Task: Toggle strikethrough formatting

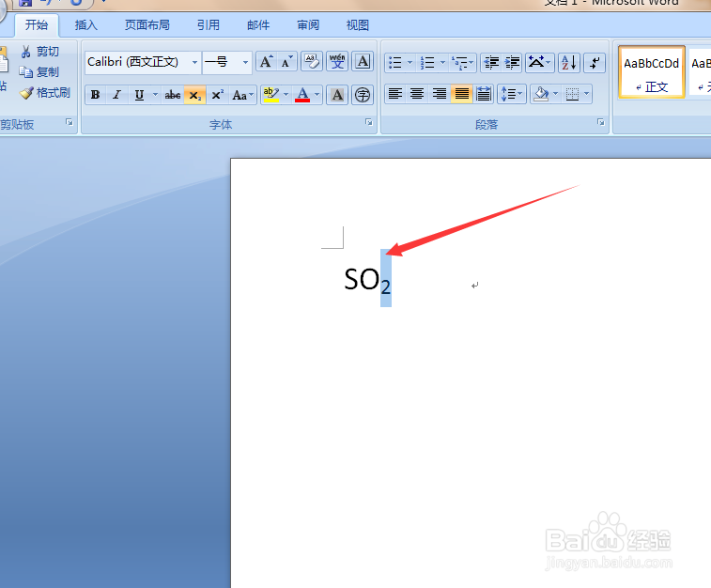Action: (173, 95)
